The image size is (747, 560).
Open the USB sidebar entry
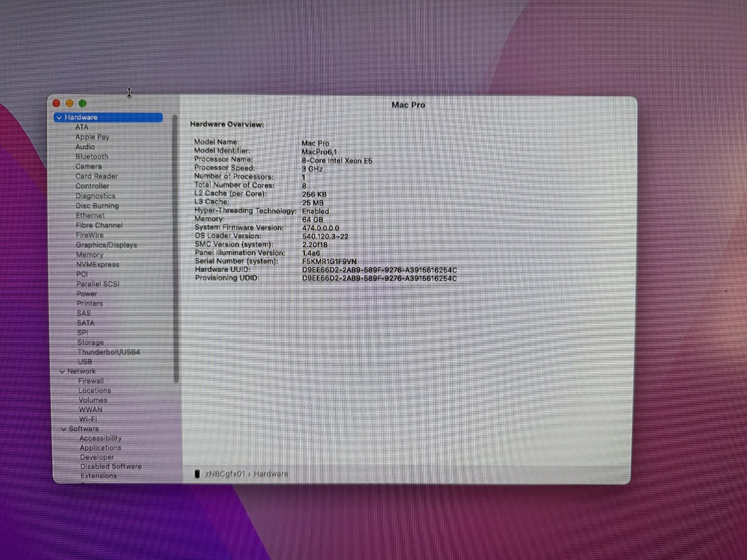coord(85,362)
